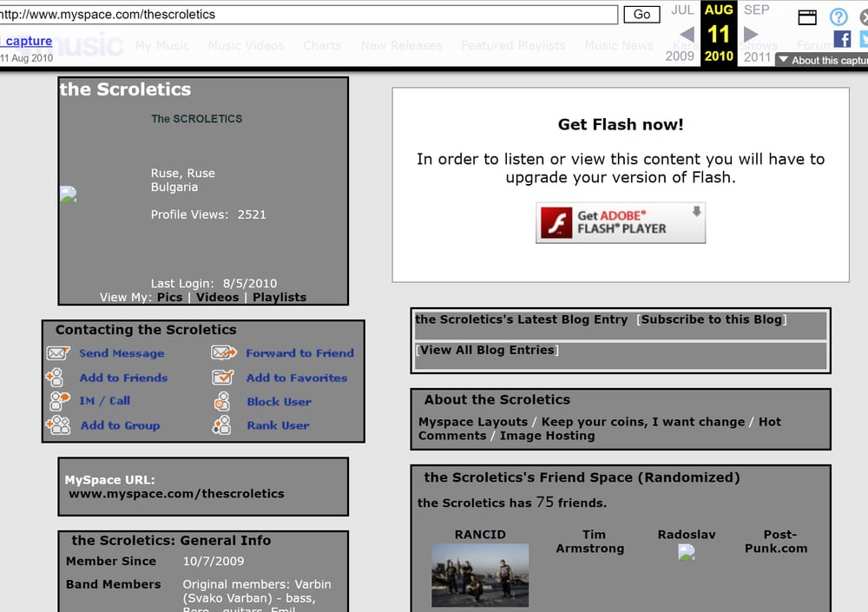The height and width of the screenshot is (612, 868).
Task: Open Keep your coins, I want change link
Action: tap(642, 422)
